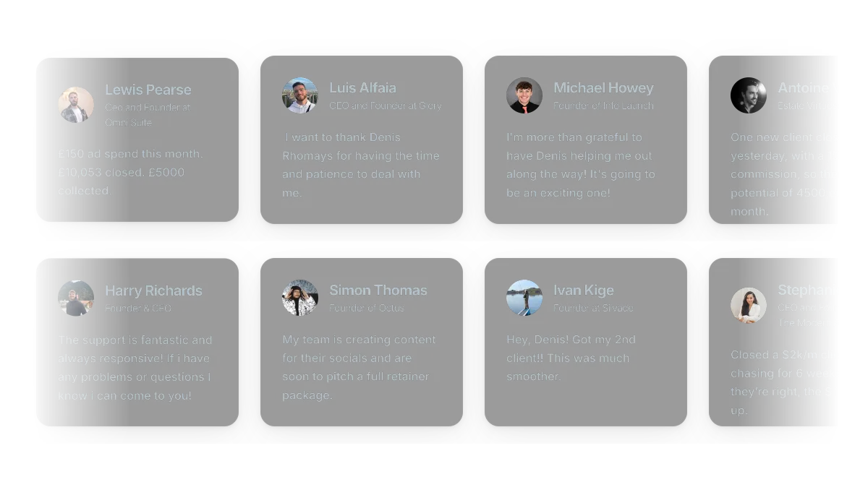
Task: Click Simon Thomas' avatar photo
Action: (x=300, y=298)
